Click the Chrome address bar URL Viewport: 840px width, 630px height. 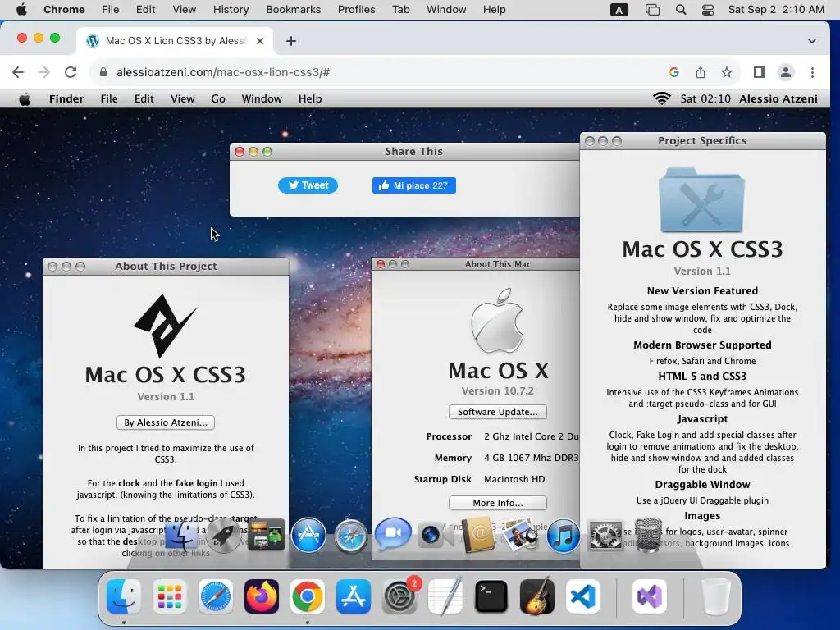223,72
